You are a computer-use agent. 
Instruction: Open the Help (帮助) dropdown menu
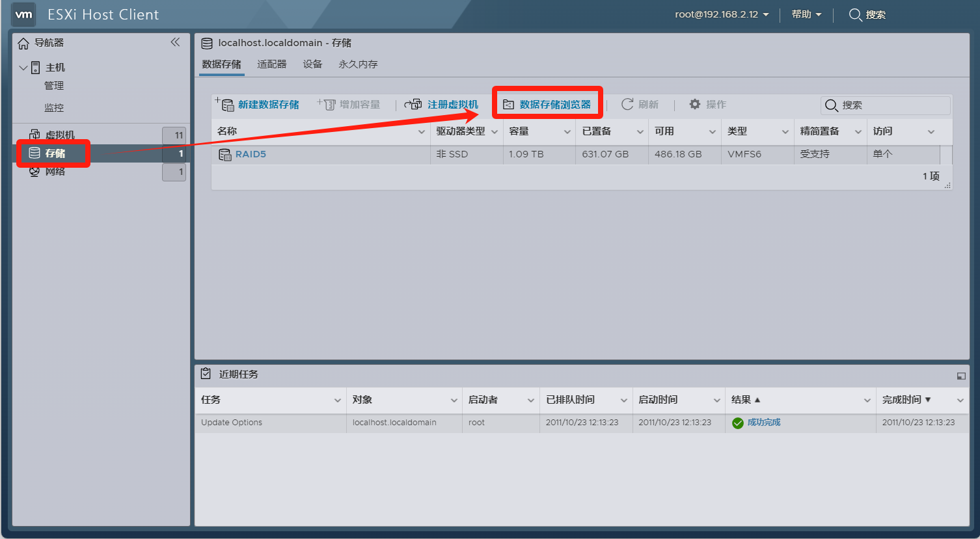point(806,14)
